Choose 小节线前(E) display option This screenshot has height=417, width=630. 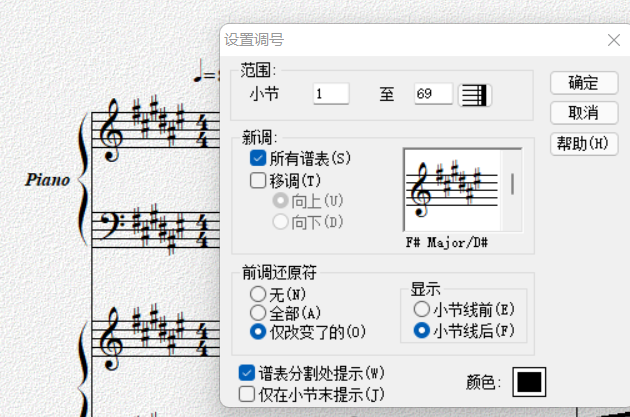coord(421,309)
